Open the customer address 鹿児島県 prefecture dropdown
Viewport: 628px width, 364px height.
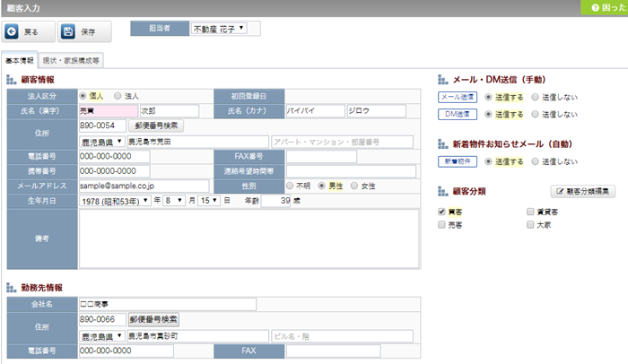[x=101, y=141]
